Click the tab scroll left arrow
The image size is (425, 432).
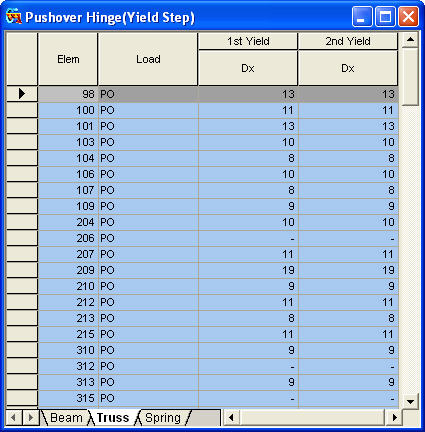14,417
